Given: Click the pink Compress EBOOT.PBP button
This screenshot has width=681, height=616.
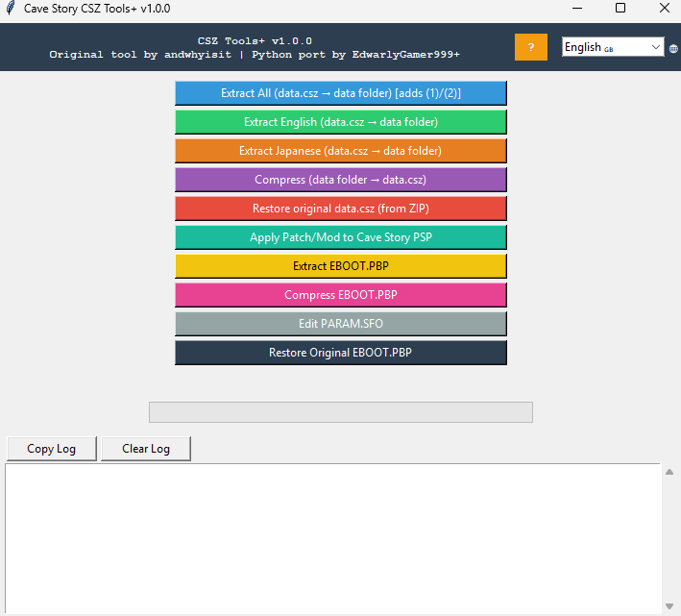Looking at the screenshot, I should (x=341, y=295).
